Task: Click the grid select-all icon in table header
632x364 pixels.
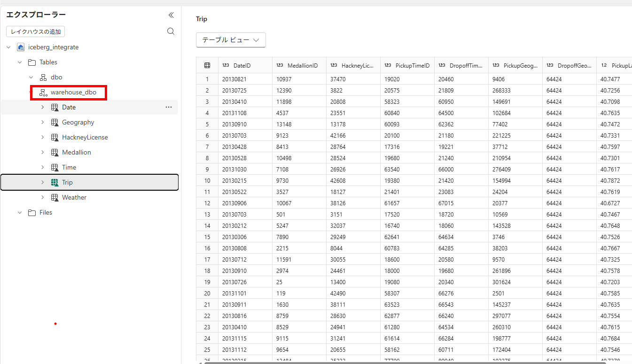Action: 207,65
